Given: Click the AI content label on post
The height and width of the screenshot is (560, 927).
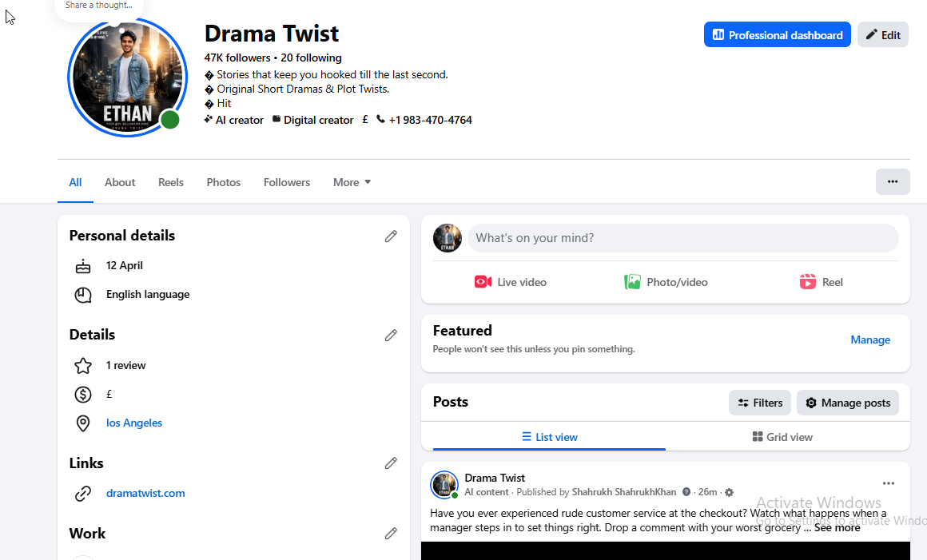Looking at the screenshot, I should click(487, 492).
